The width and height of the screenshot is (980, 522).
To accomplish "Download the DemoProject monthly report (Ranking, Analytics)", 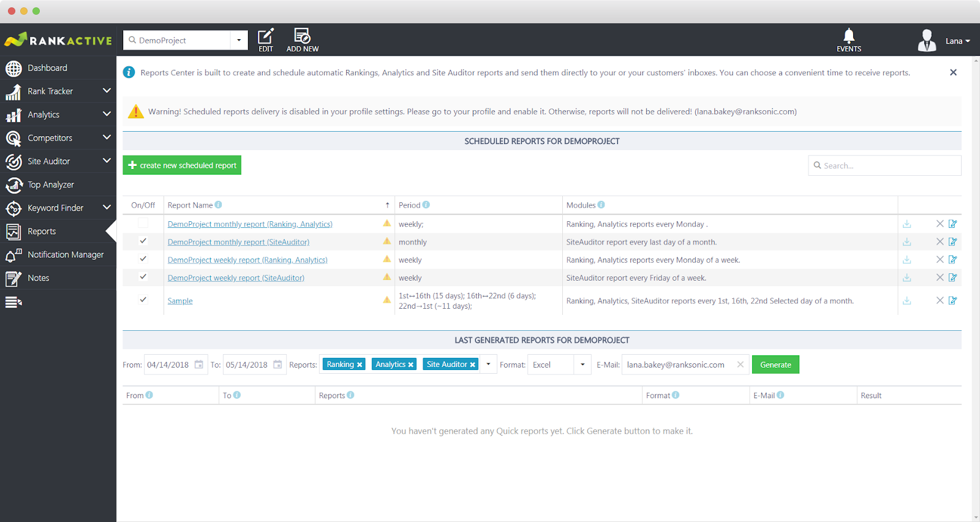I will click(x=907, y=224).
